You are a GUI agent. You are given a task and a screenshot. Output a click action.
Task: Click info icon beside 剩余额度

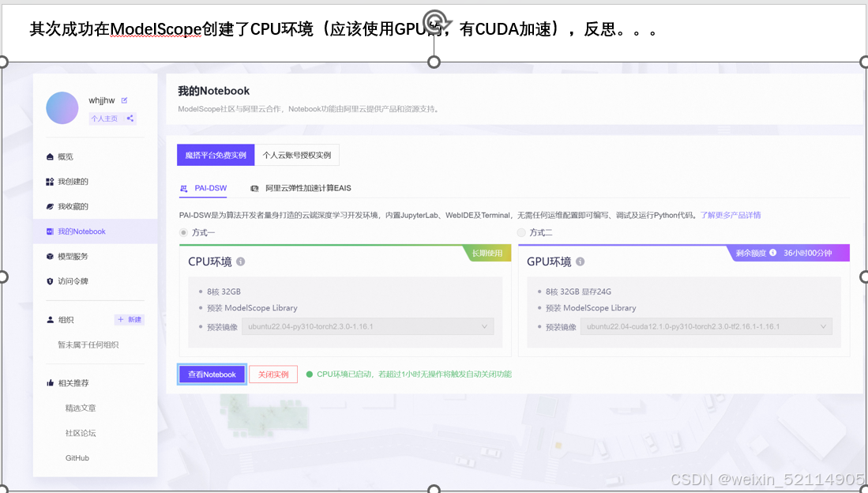(x=772, y=253)
